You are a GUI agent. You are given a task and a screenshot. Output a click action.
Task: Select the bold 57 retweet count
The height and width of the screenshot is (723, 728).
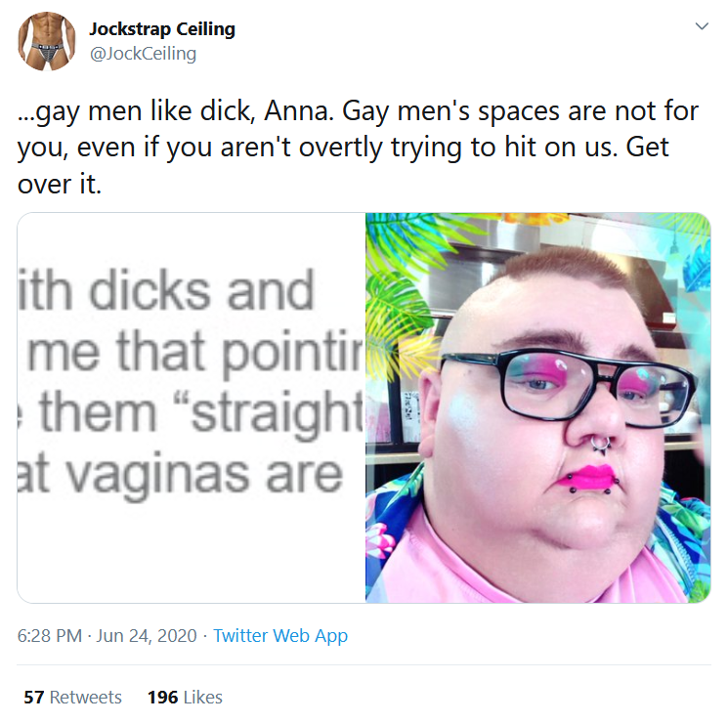(34, 697)
